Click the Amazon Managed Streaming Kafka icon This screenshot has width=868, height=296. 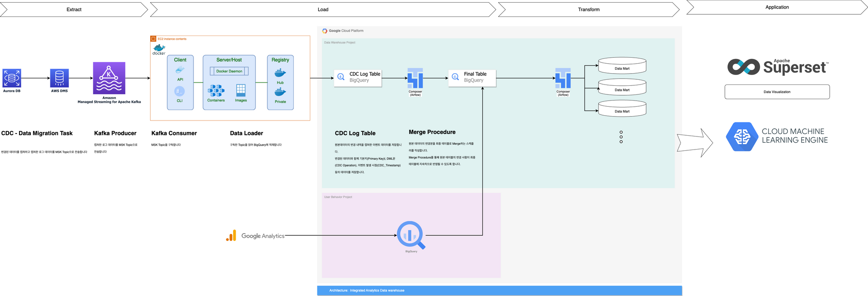point(109,78)
